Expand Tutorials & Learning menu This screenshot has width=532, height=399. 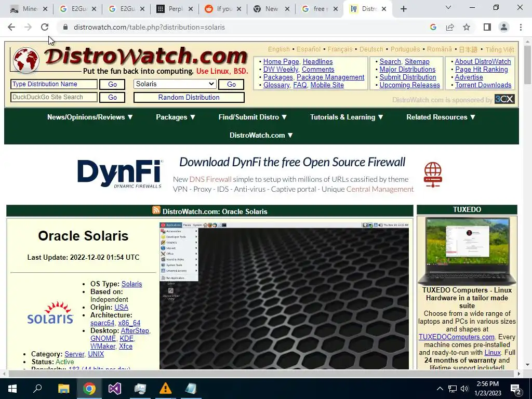pyautogui.click(x=347, y=117)
